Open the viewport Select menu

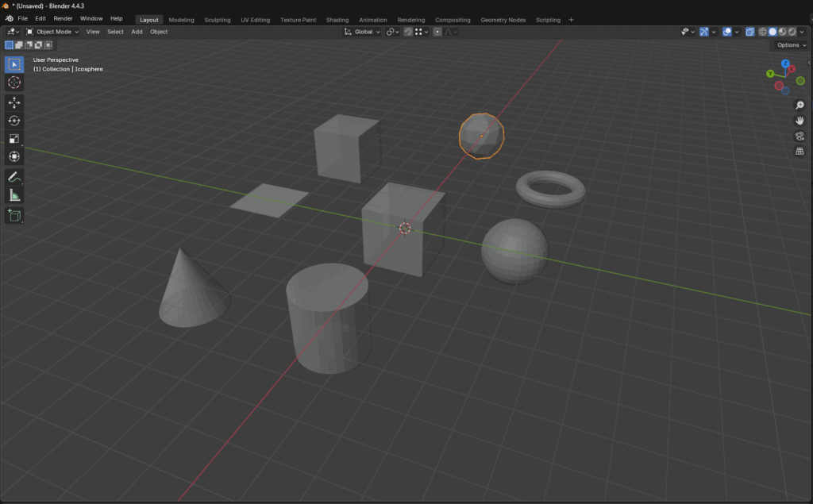(115, 32)
